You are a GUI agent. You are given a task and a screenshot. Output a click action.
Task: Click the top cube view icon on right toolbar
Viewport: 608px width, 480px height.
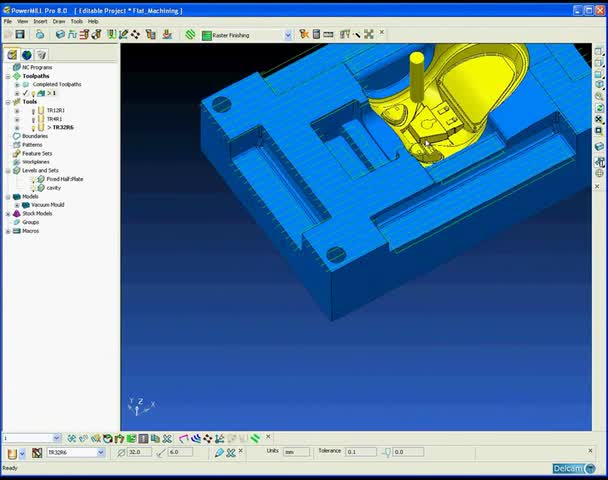pos(599,51)
